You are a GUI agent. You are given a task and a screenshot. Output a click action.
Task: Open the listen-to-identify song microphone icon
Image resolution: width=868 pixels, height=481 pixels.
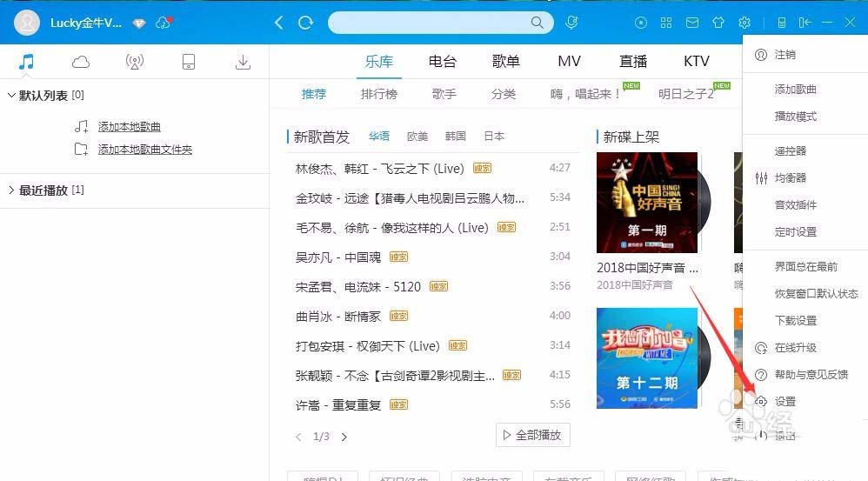click(x=571, y=23)
